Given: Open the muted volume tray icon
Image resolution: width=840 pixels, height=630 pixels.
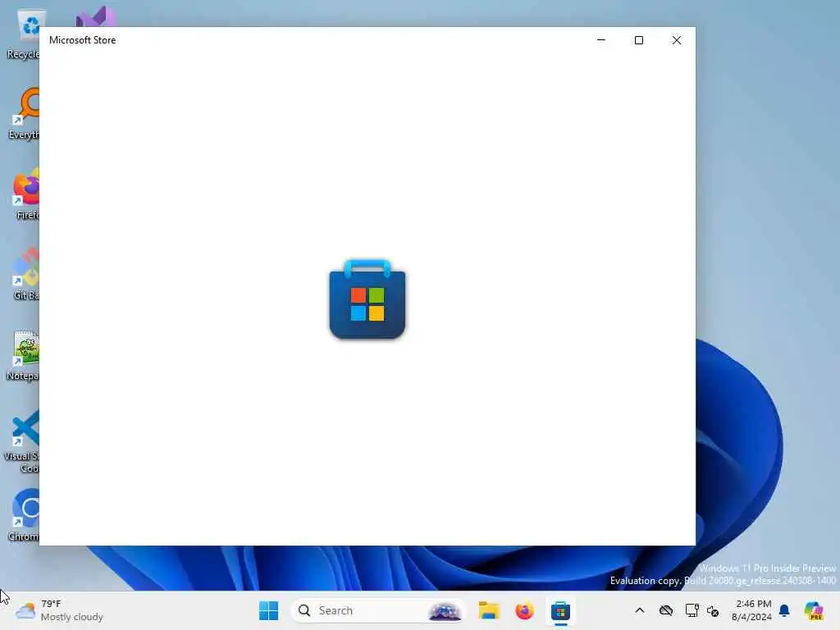Looking at the screenshot, I should coord(713,610).
